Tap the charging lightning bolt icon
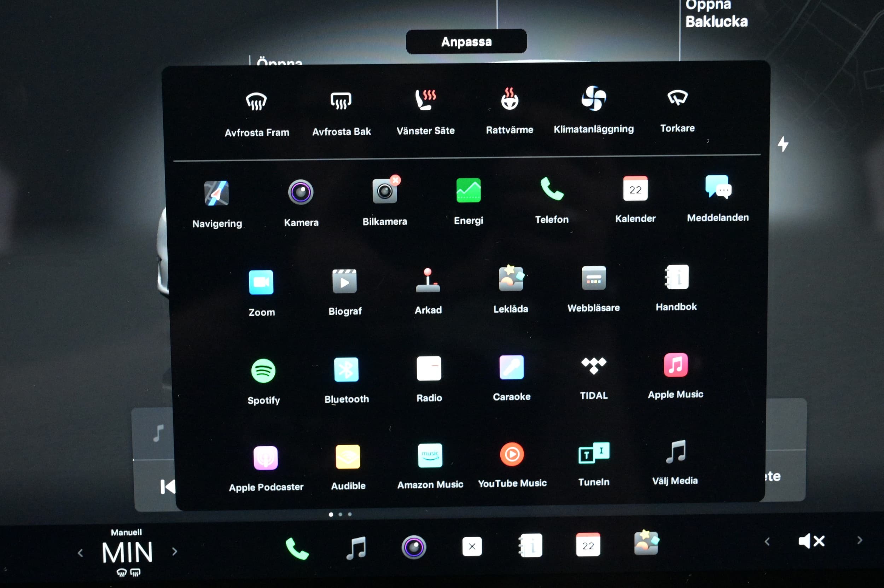 tap(783, 144)
